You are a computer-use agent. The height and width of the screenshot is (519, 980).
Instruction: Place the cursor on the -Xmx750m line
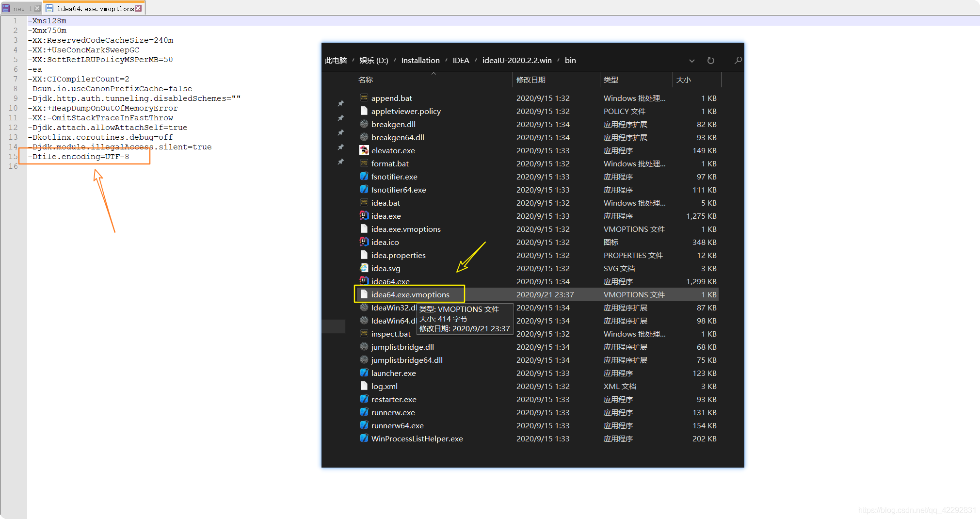pyautogui.click(x=47, y=31)
